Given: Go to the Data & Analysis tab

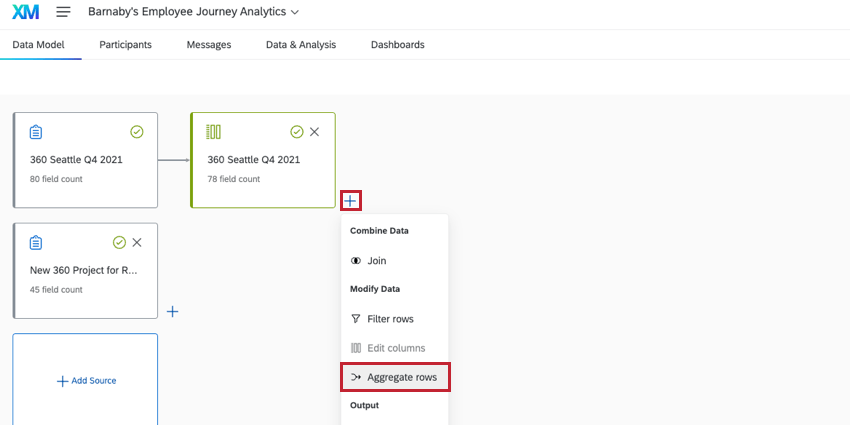Looking at the screenshot, I should (x=301, y=45).
